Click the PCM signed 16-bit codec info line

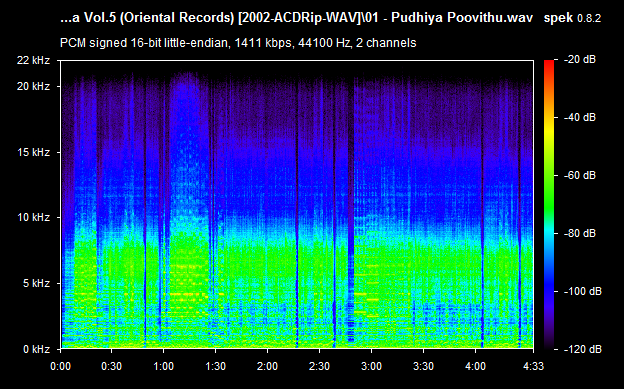[x=238, y=43]
